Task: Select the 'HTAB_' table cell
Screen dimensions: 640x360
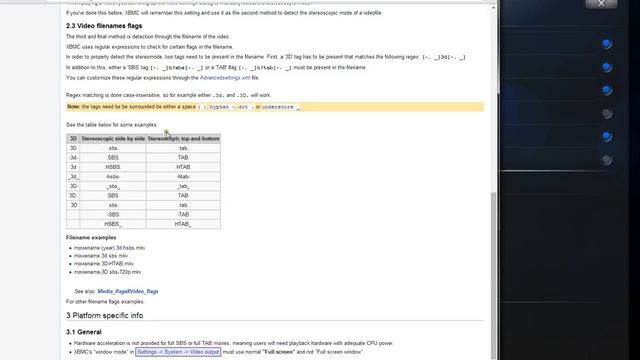Action: [183, 224]
